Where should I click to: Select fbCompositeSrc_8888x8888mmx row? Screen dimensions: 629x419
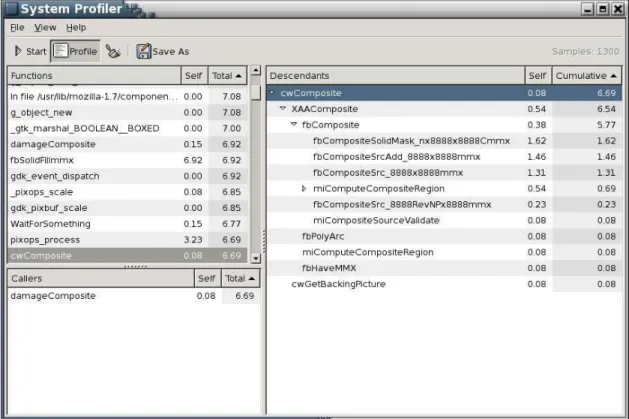444,172
